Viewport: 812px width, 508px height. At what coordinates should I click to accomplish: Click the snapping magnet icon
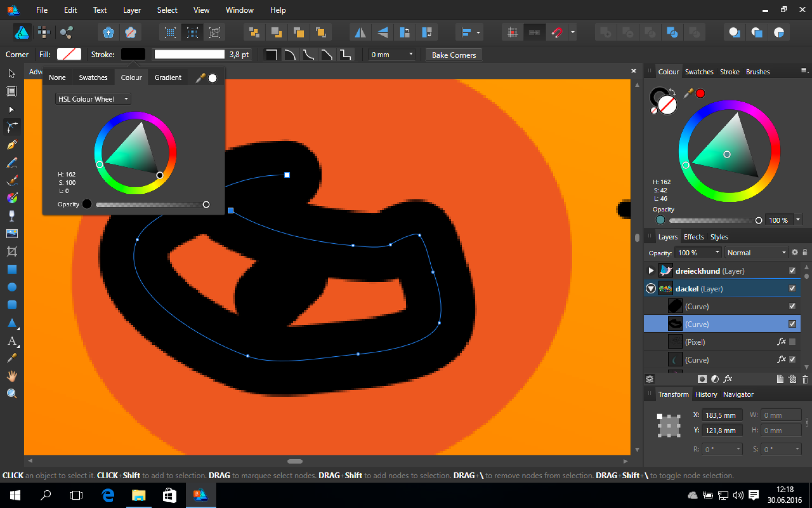tap(556, 32)
